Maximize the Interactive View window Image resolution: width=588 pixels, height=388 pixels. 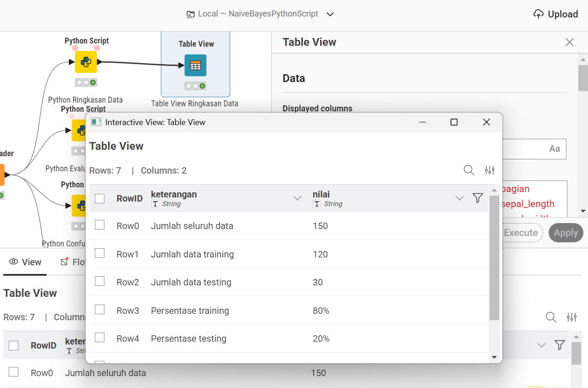454,122
